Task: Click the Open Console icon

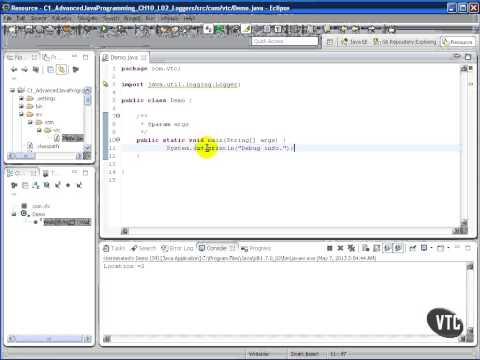Action: [441, 248]
